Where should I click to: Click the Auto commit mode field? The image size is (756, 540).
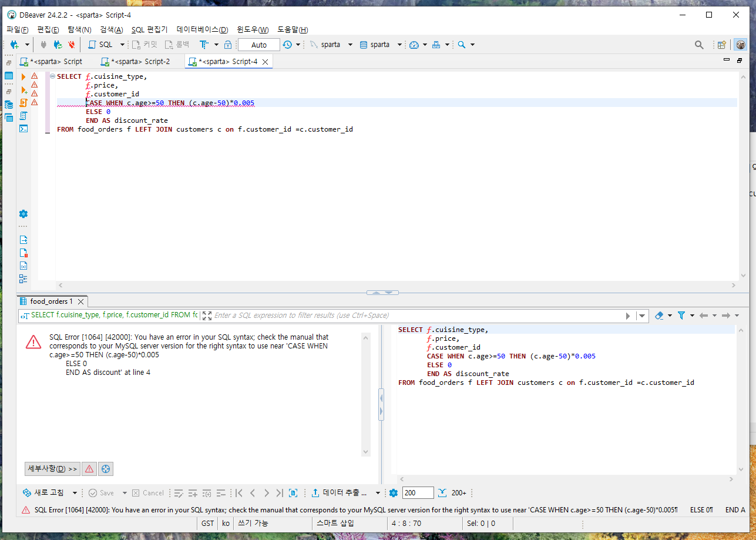[259, 45]
